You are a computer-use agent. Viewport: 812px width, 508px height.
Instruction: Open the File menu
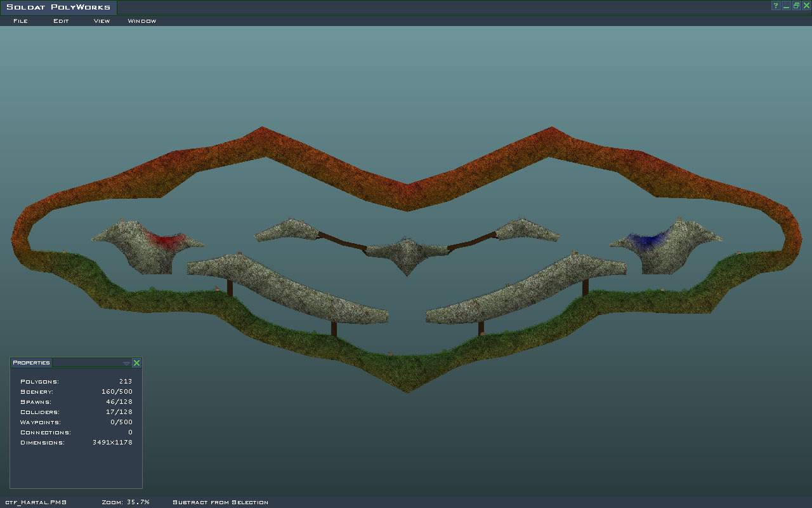point(20,21)
